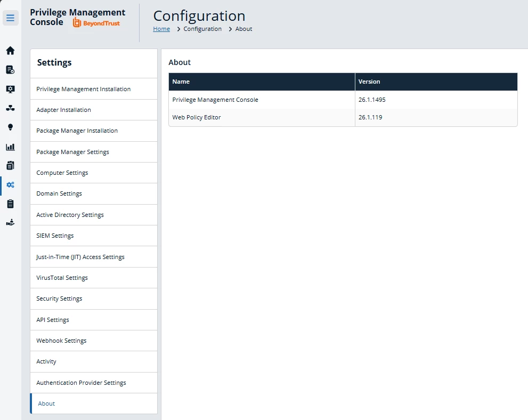Open Adapter Installation settings
Viewport: 528px width, 420px height.
click(94, 110)
